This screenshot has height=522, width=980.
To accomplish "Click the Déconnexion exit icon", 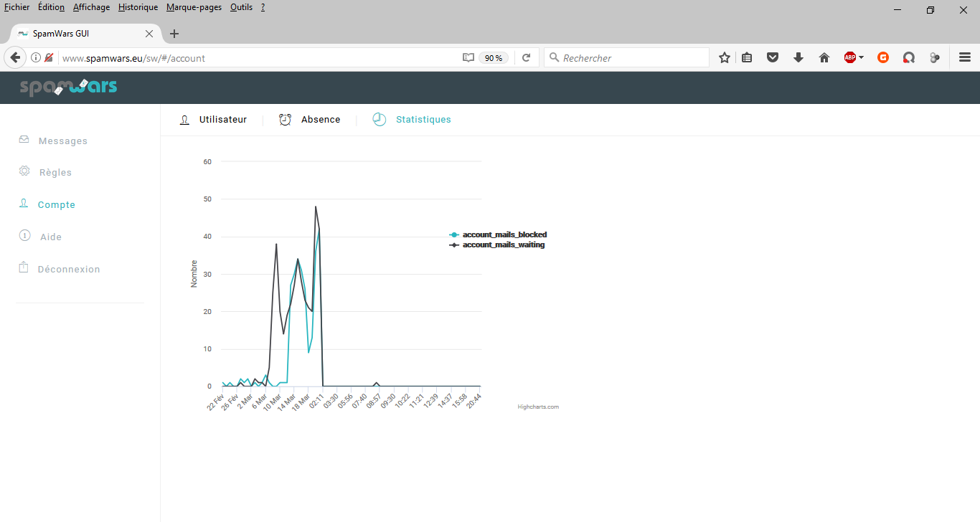I will 24,267.
